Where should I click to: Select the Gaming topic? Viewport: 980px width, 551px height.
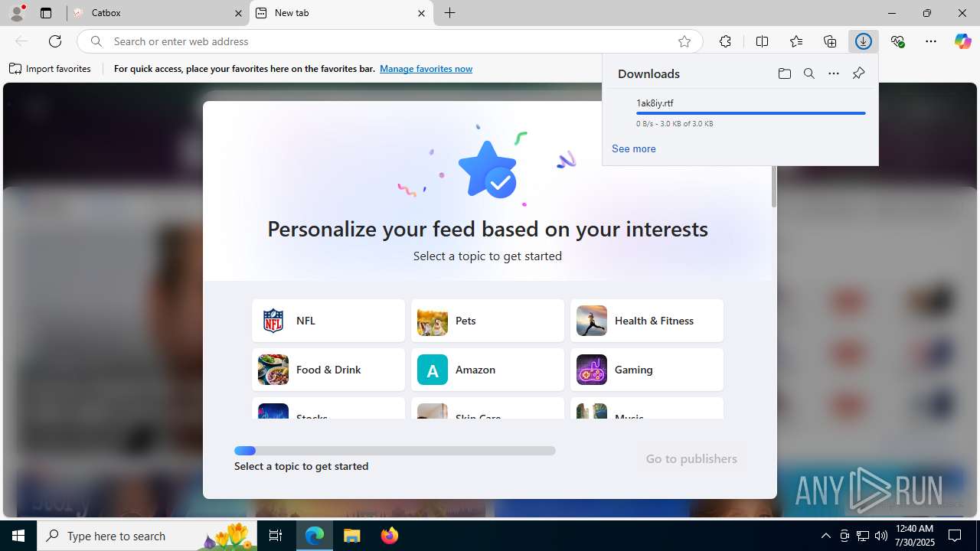point(647,370)
